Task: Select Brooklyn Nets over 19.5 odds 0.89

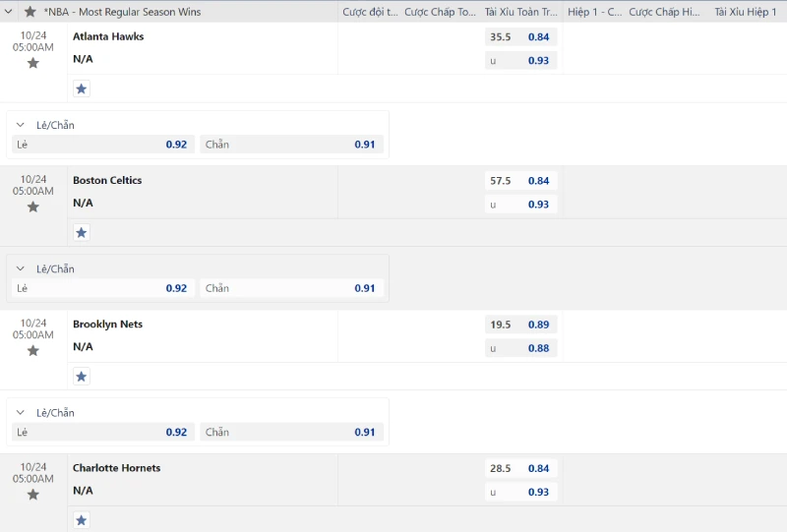Action: coord(521,325)
